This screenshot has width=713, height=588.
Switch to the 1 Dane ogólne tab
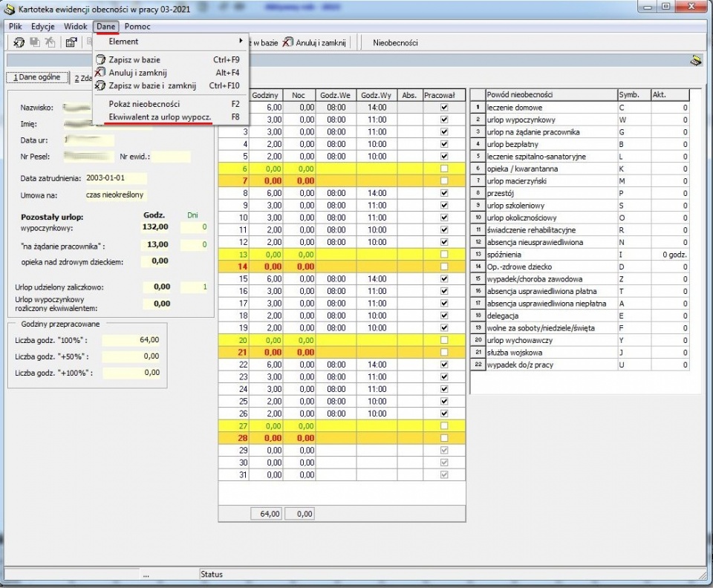(37, 77)
